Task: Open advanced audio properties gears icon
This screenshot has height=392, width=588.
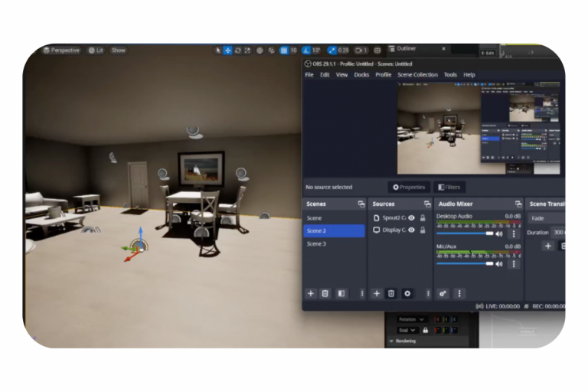Action: [x=443, y=293]
